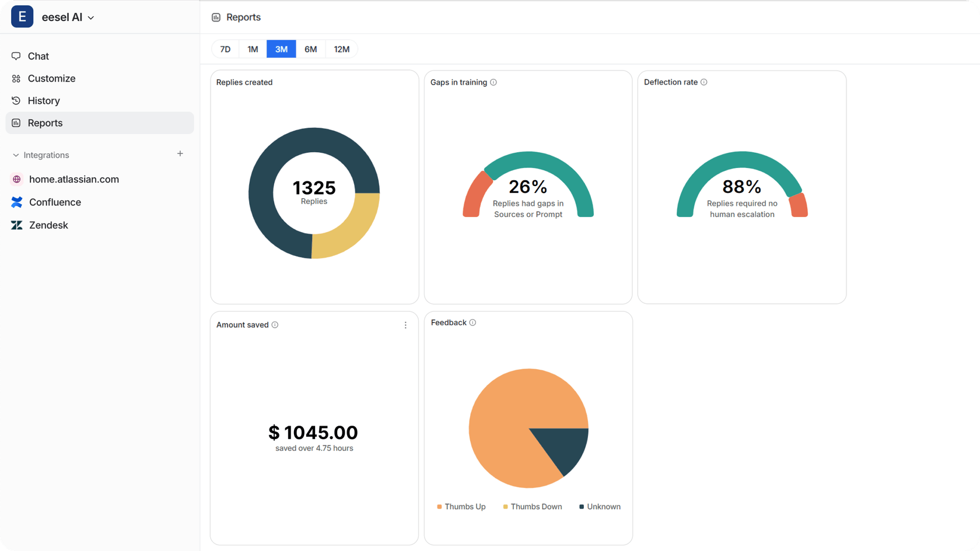Viewport: 980px width, 551px height.
Task: Switch to the 7D time range
Action: (x=225, y=49)
